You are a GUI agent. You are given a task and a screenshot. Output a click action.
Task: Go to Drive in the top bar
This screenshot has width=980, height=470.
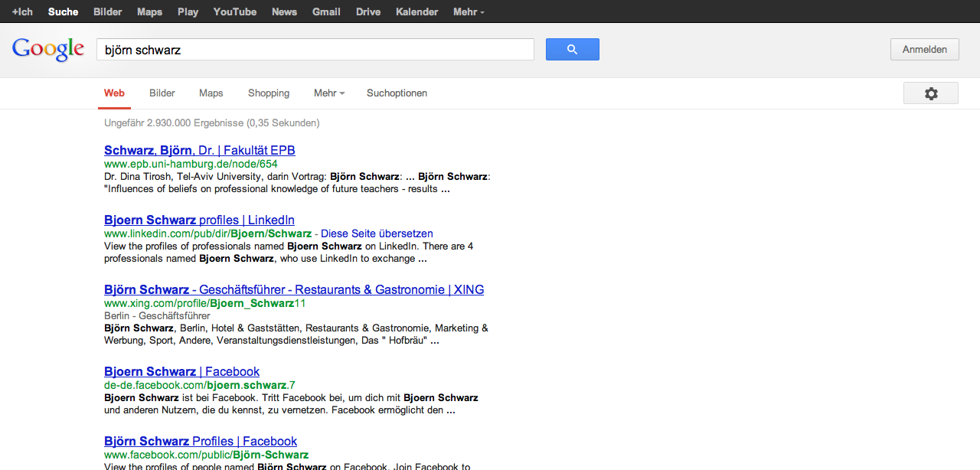click(x=367, y=11)
